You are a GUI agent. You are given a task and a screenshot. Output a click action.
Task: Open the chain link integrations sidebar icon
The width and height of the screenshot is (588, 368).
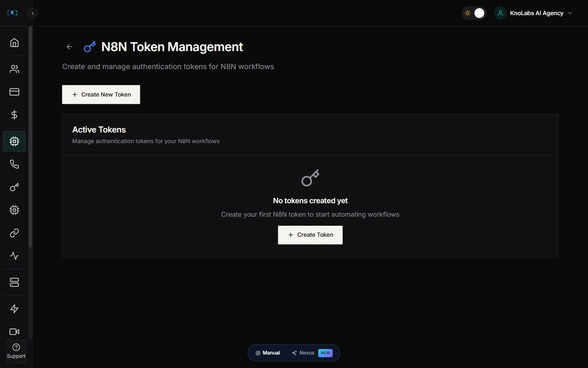14,233
